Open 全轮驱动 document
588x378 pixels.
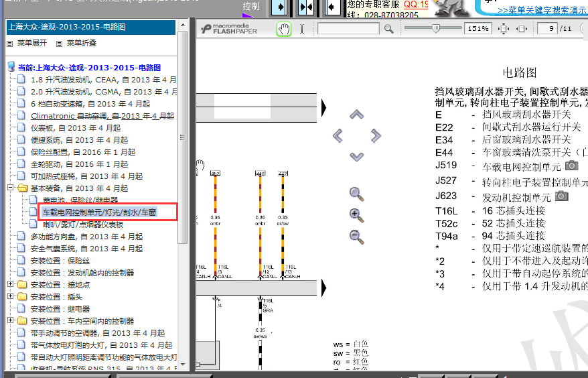(x=80, y=164)
